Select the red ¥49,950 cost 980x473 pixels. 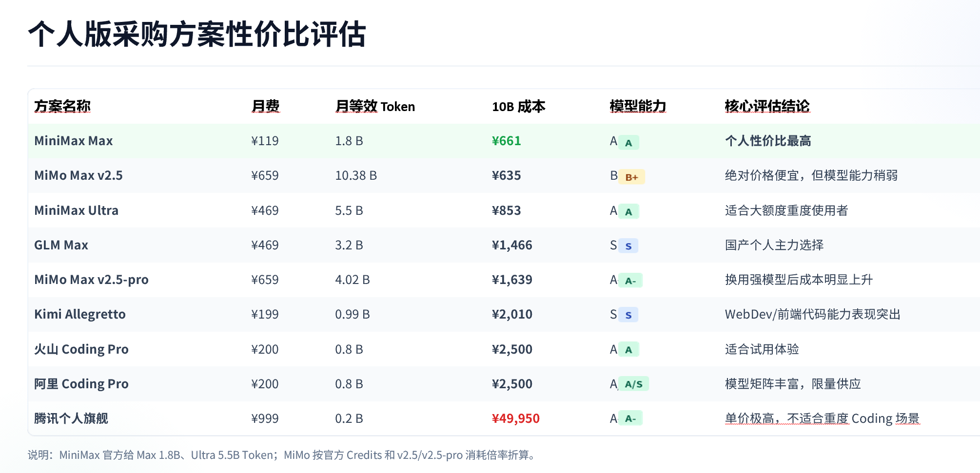tap(516, 418)
